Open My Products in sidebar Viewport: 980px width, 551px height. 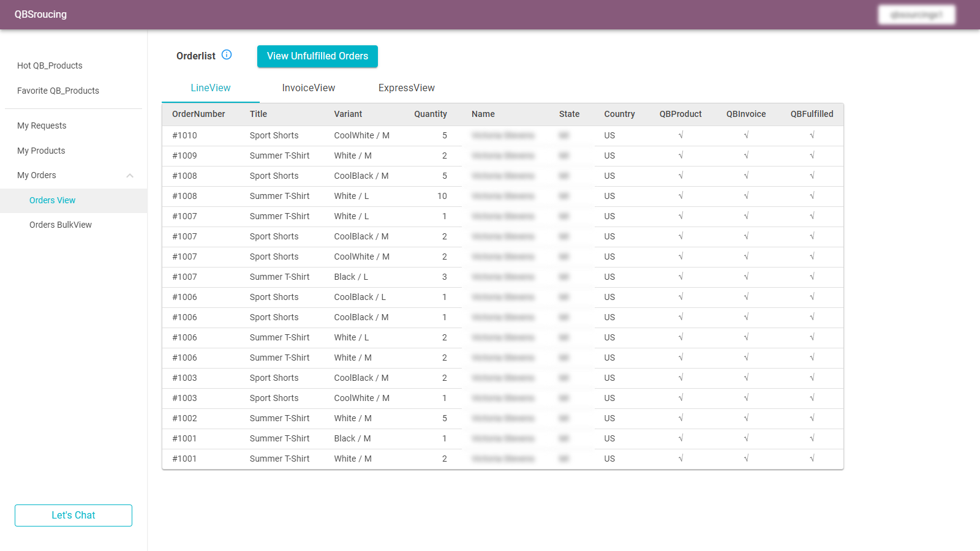41,151
